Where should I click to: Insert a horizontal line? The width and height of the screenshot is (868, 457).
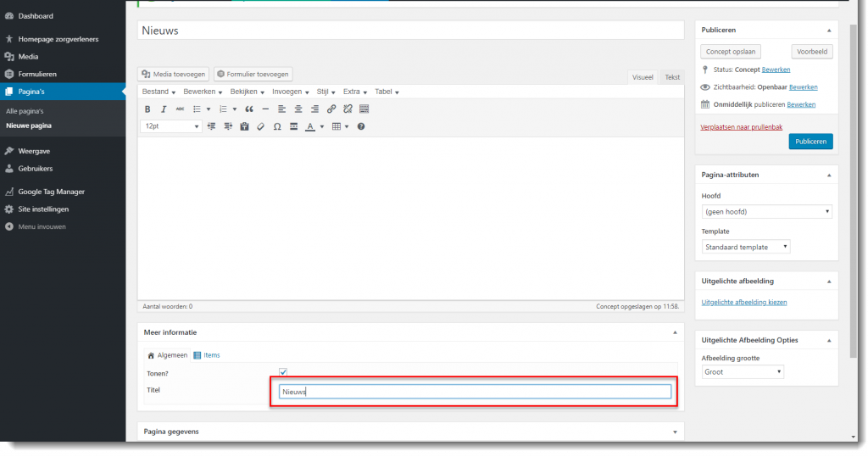(x=265, y=109)
